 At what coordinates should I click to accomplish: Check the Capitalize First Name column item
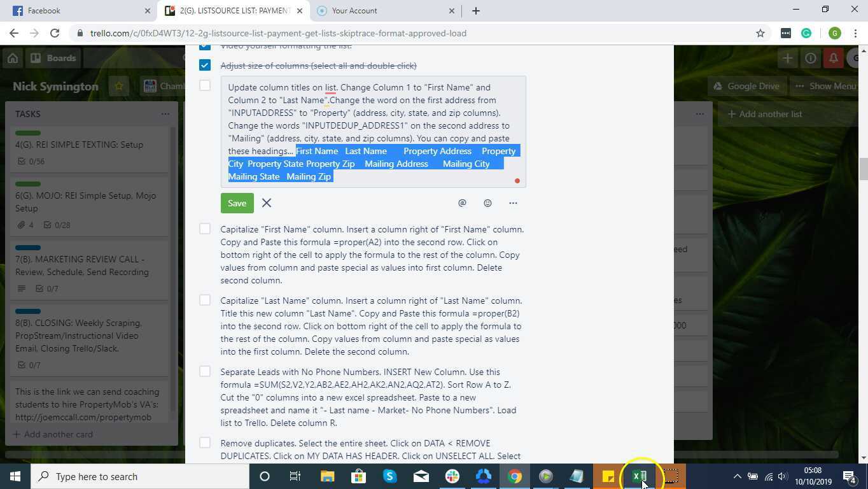204,229
